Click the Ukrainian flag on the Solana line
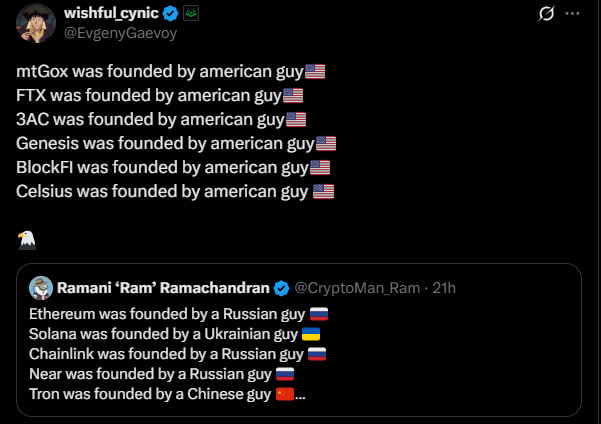Image resolution: width=601 pixels, height=424 pixels. pos(311,333)
